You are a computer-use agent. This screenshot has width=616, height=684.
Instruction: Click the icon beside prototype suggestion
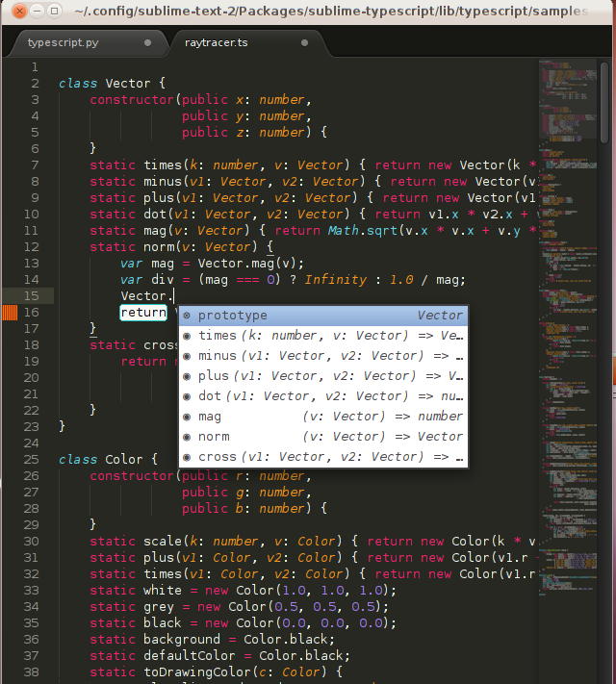(x=187, y=316)
